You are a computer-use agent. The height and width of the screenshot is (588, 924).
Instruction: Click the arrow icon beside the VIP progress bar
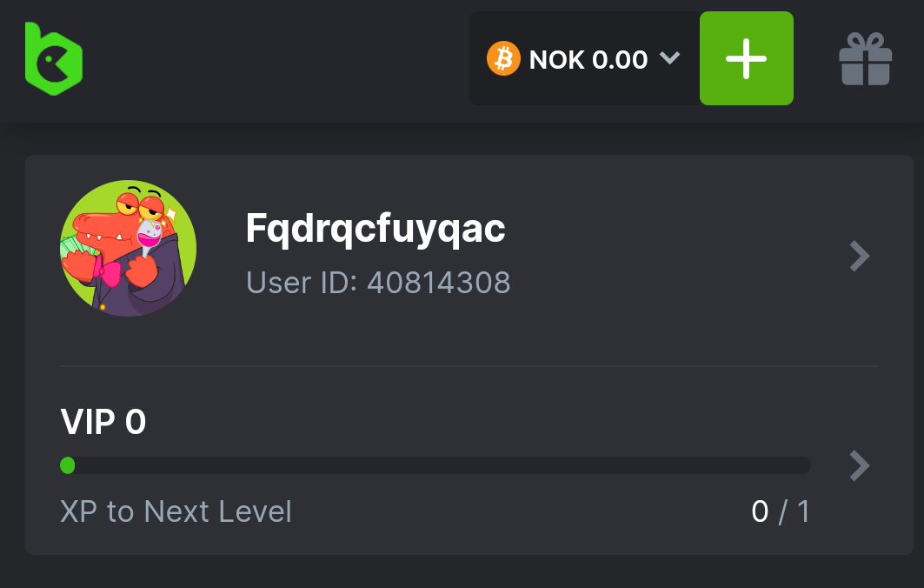click(x=859, y=466)
